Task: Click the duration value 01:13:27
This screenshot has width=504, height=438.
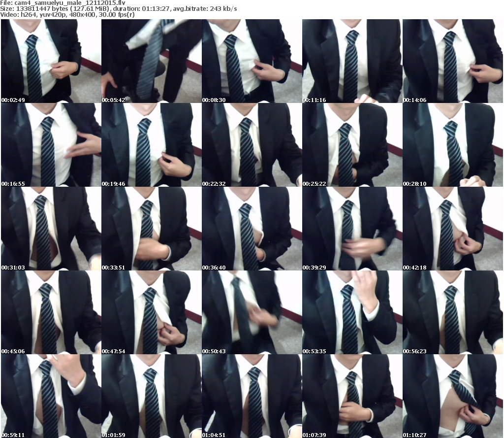Action: click(x=156, y=9)
